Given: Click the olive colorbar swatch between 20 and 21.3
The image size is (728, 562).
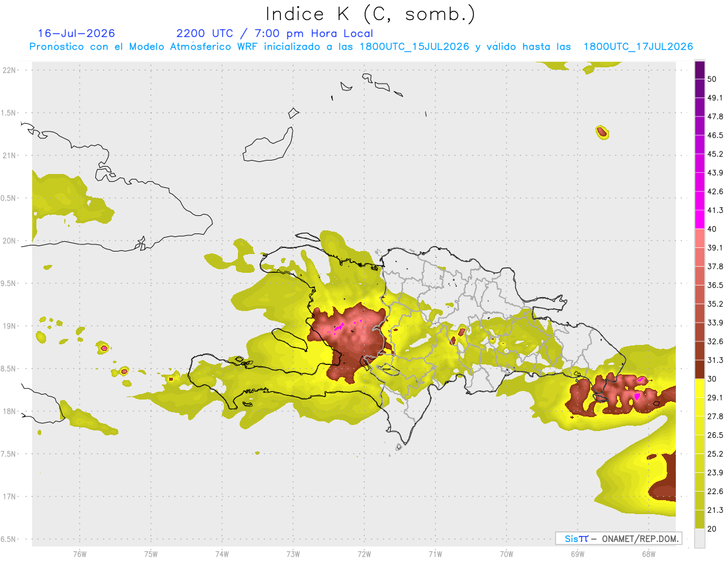Looking at the screenshot, I should point(699,520).
